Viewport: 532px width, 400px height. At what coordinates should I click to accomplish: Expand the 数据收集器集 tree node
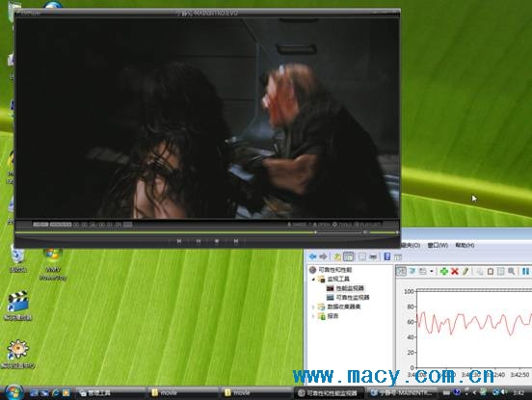313,307
